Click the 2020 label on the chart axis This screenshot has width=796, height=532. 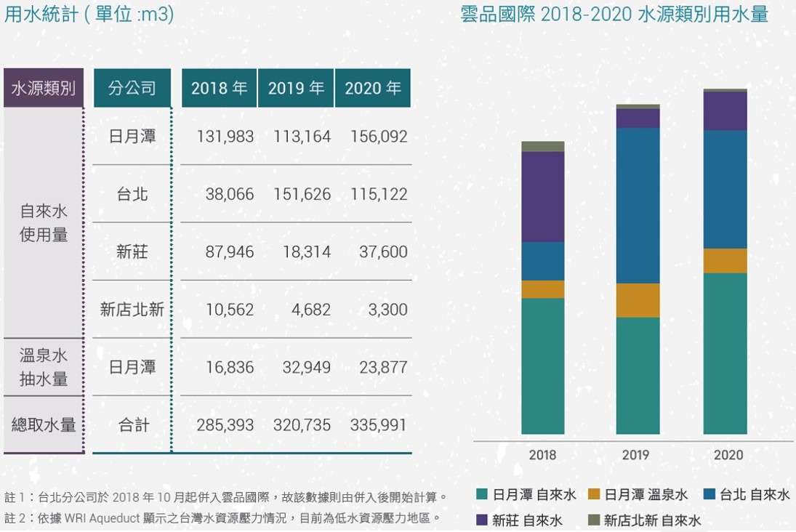(728, 455)
